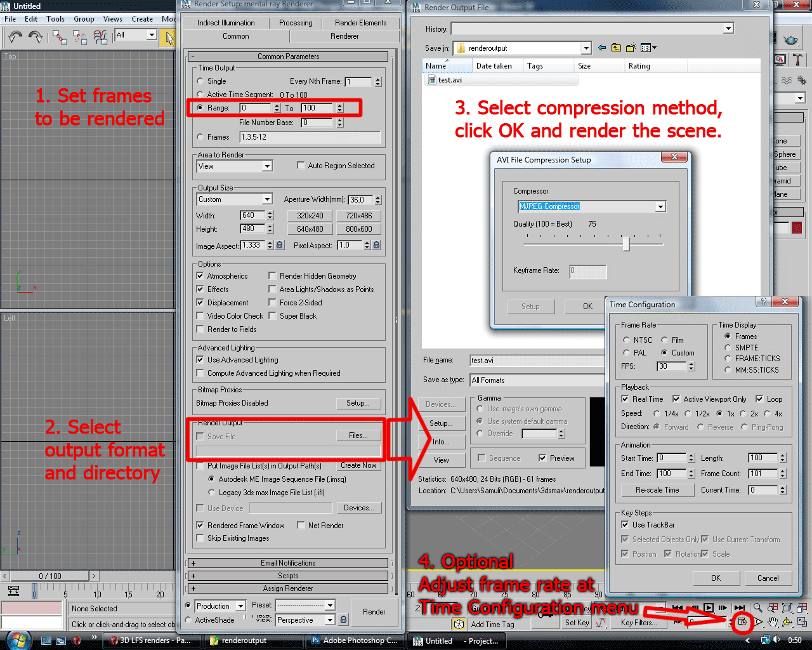Viewport: 812px width, 650px height.
Task: Toggle the Atmospherics option
Action: pos(200,276)
